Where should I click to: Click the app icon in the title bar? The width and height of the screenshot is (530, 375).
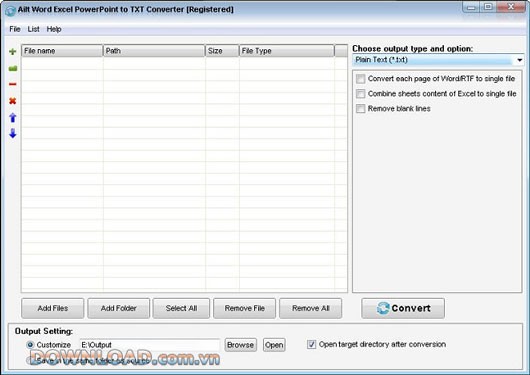tap(10, 10)
